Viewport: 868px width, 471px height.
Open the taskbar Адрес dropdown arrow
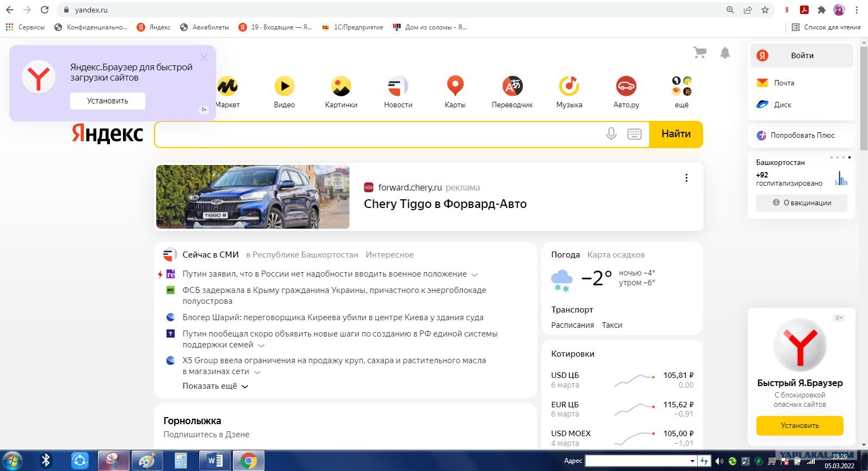[692, 461]
